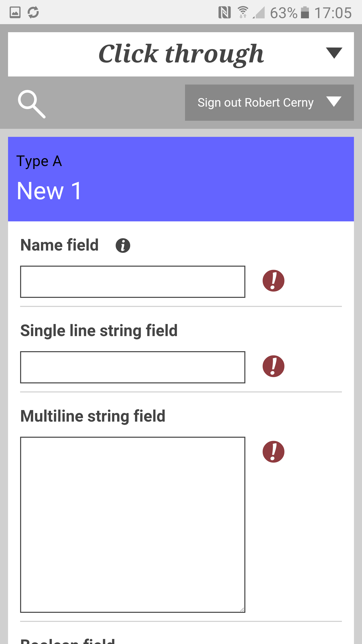Expand the Sign out dropdown arrow
Viewport: 362px width, 644px height.
click(334, 102)
